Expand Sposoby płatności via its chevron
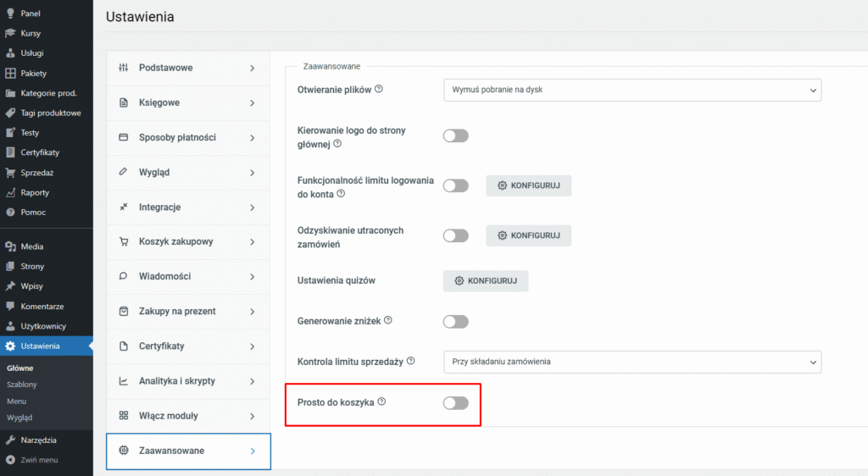868x476 pixels. (x=253, y=138)
